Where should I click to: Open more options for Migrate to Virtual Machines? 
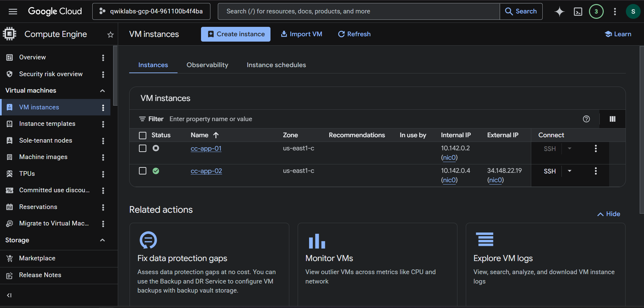[x=103, y=224]
